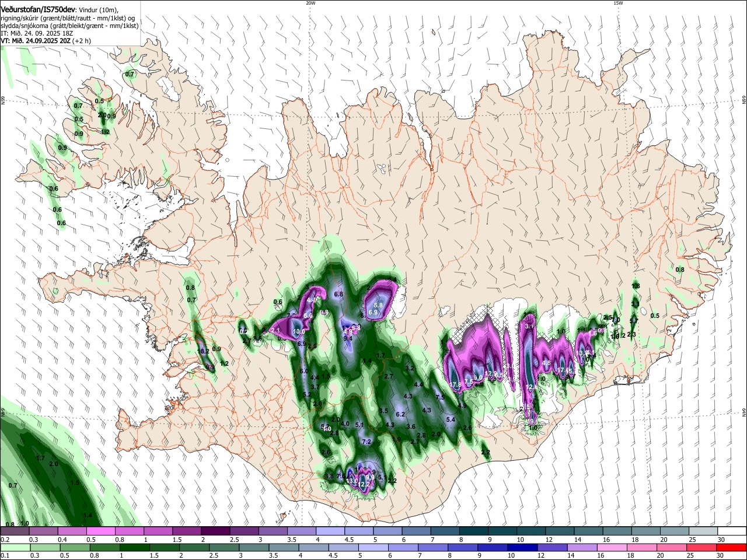Select the darkest purple 2 swatch, upper legend row
The height and width of the screenshot is (560, 747).
click(215, 531)
